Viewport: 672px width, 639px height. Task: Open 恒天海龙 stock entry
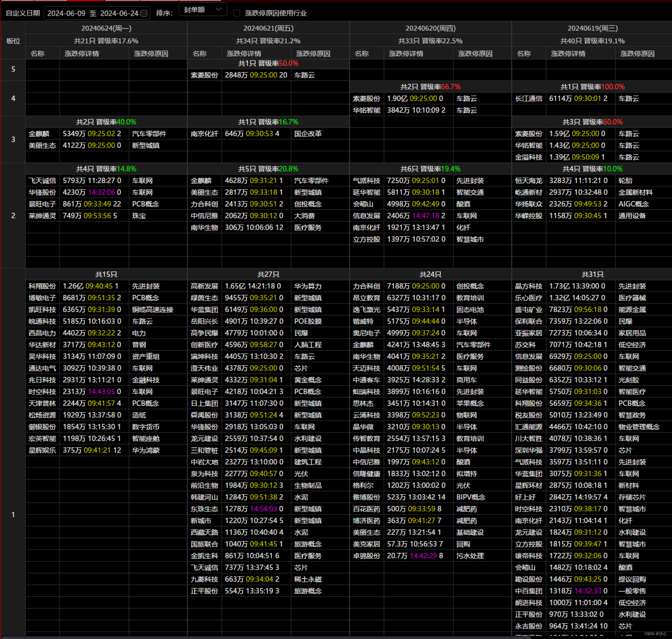[528, 181]
